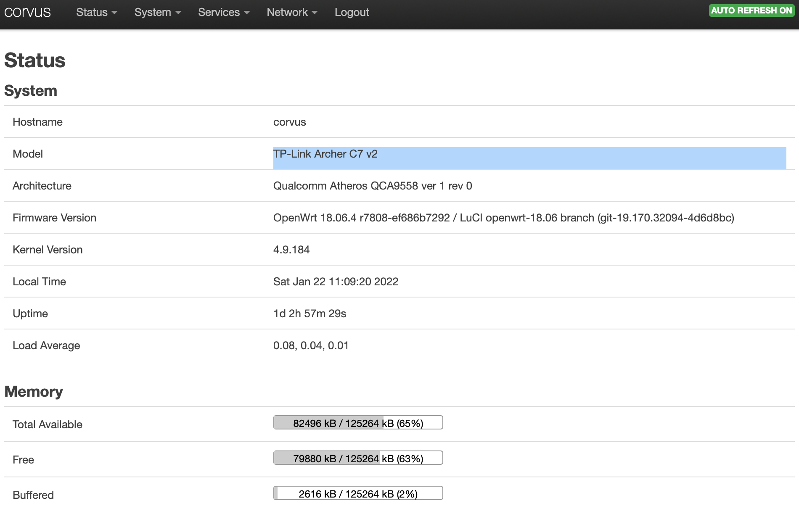Click the highlighted TP-Link Archer C7 v2 text
This screenshot has width=799, height=532.
coord(325,154)
